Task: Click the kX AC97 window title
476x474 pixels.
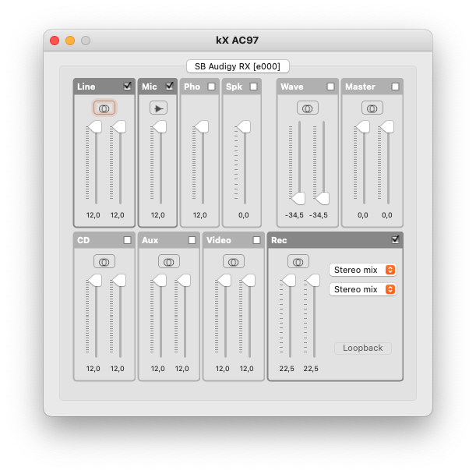Action: [x=238, y=40]
